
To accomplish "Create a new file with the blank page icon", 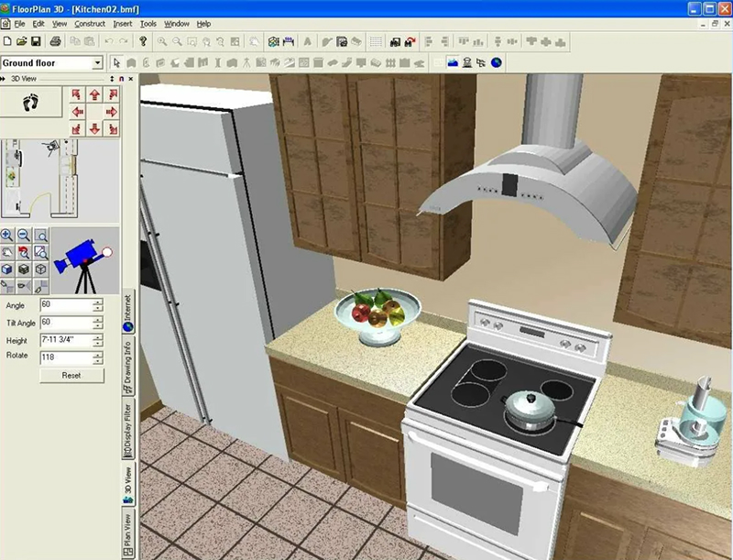I will [x=7, y=41].
